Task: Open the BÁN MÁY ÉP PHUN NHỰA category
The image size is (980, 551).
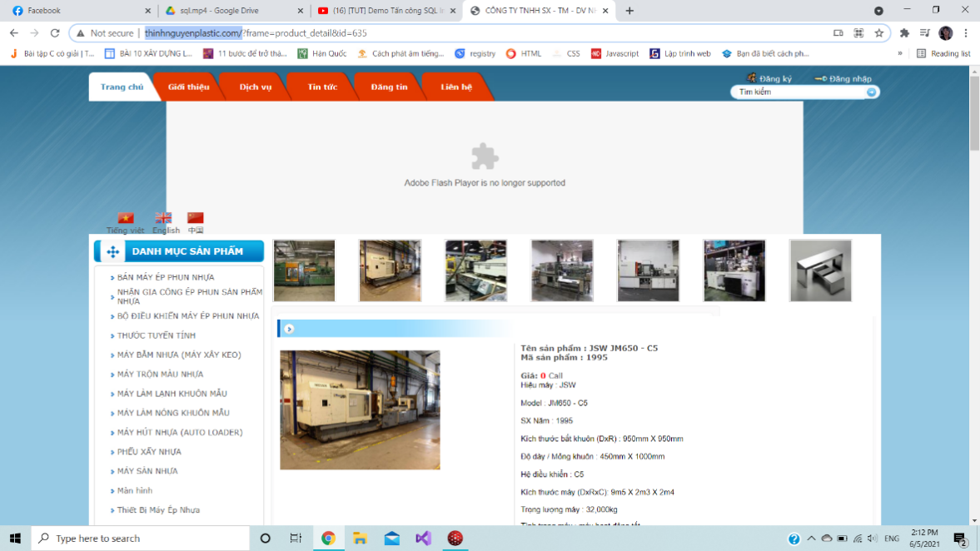Action: [x=166, y=277]
